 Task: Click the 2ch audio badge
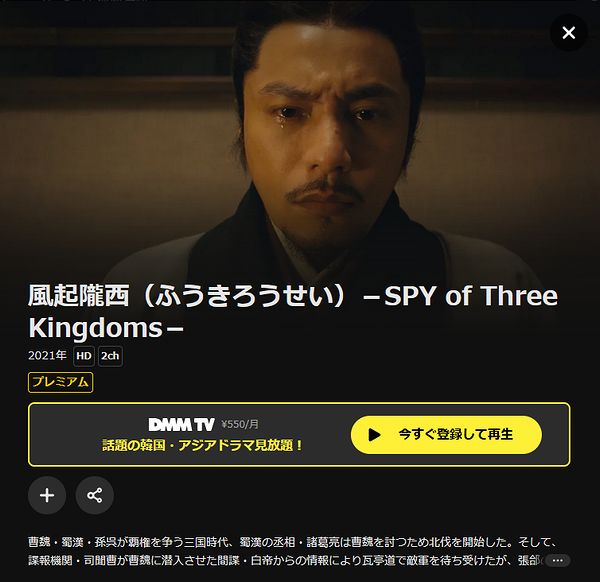(110, 356)
